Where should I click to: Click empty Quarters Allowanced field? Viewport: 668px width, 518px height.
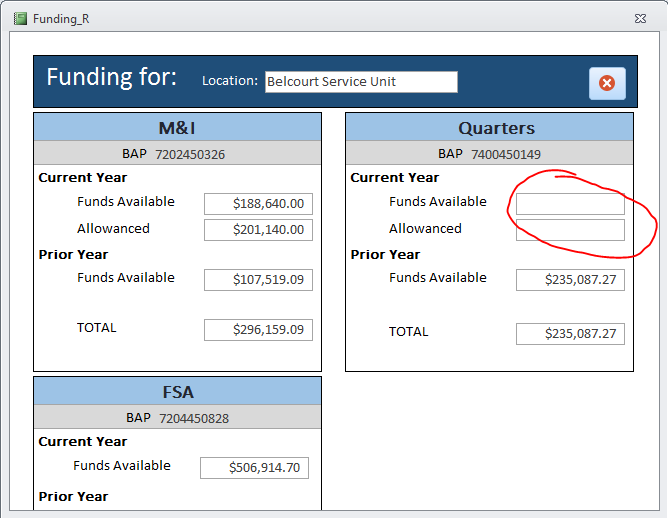tap(570, 230)
